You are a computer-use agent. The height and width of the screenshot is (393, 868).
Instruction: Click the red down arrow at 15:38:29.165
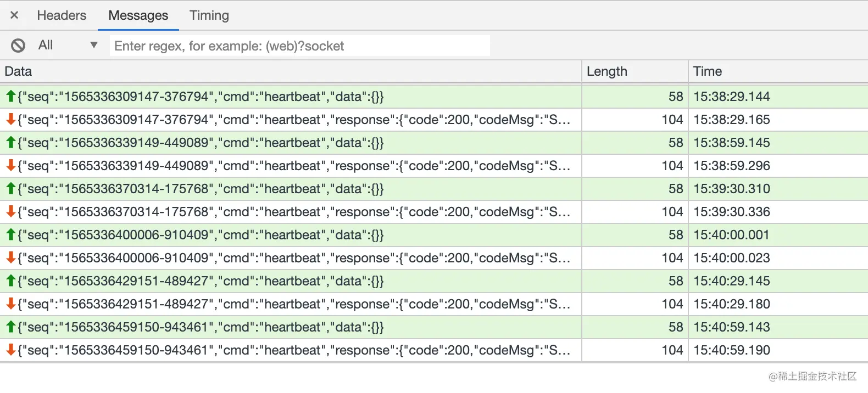[x=10, y=120]
